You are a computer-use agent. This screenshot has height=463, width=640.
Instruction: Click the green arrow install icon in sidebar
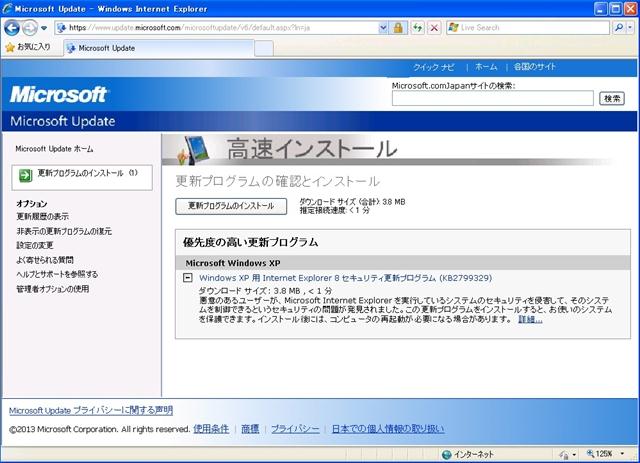click(25, 176)
